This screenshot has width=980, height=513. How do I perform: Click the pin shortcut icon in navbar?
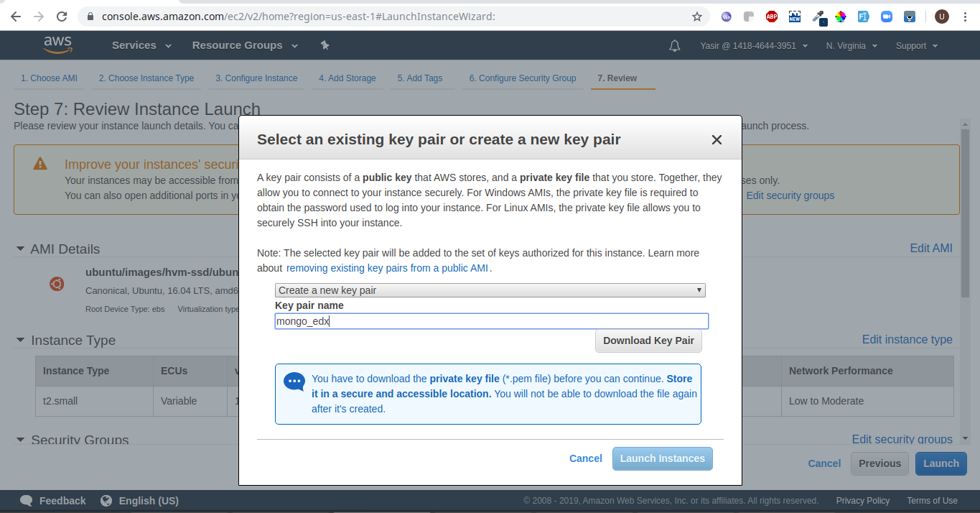point(325,45)
